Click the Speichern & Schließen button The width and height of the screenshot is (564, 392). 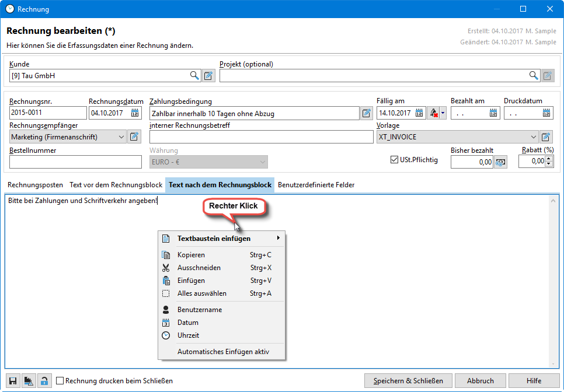[x=408, y=381]
